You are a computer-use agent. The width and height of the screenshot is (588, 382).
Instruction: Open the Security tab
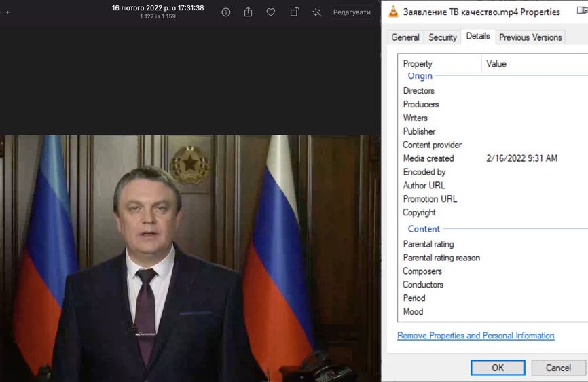(443, 37)
